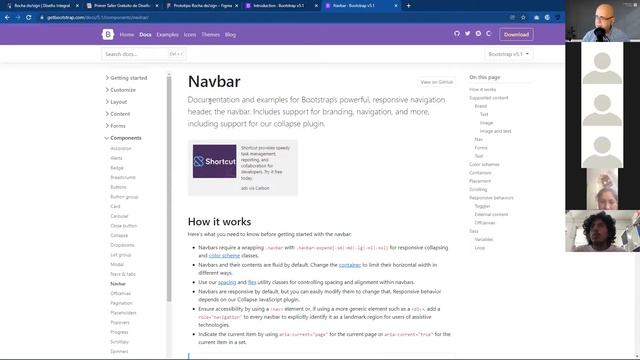Expand Forms sidebar section
Viewport: 640px width, 360px height.
point(116,126)
